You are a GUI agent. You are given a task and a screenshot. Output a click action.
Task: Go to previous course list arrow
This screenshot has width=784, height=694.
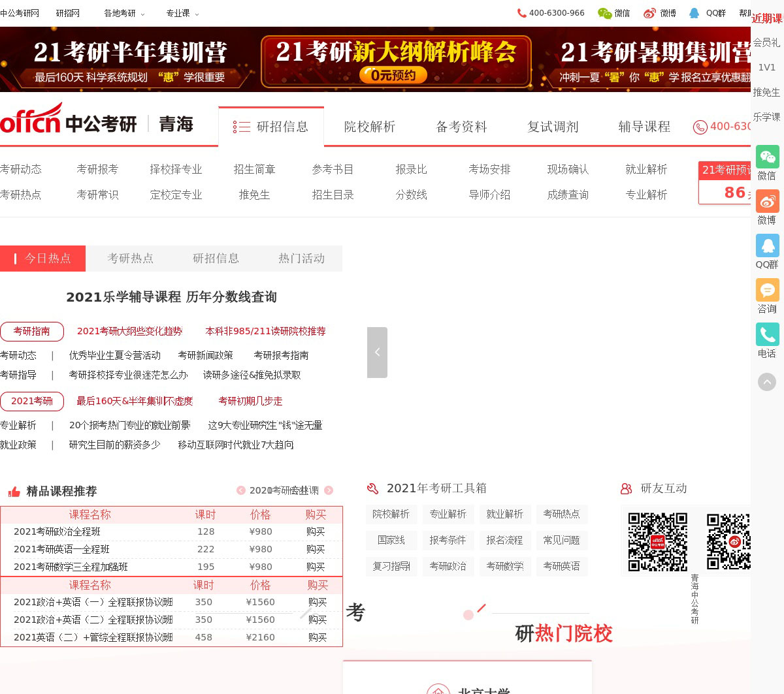[241, 490]
